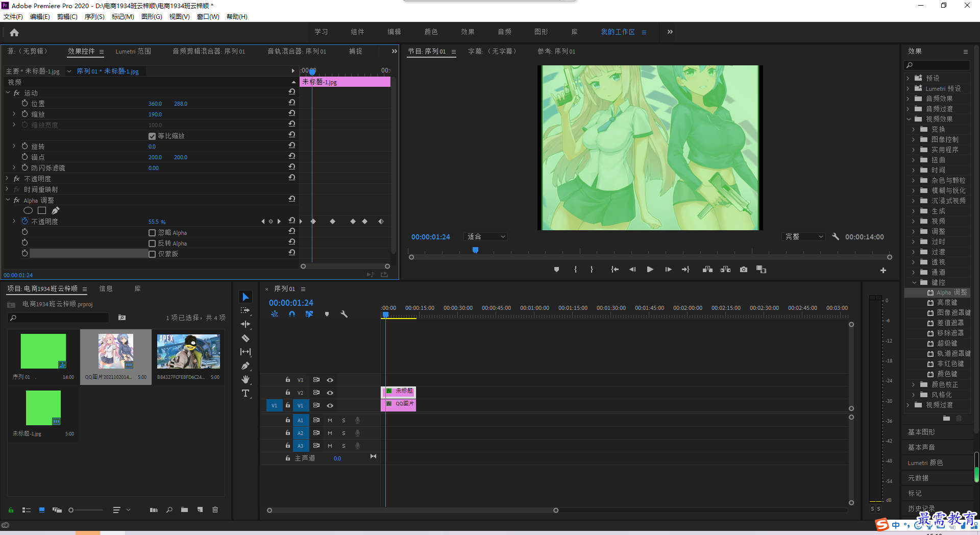Switch to Lumetri 范围 tab
Image resolution: width=980 pixels, height=535 pixels.
coord(133,52)
